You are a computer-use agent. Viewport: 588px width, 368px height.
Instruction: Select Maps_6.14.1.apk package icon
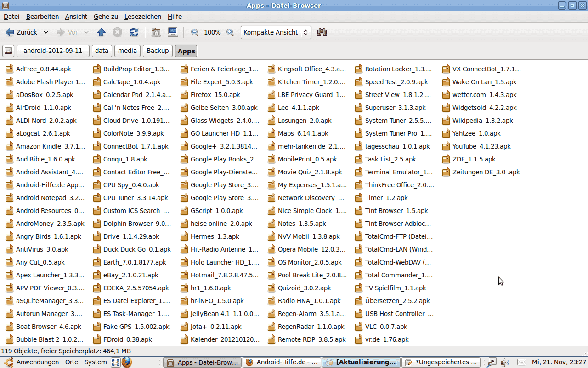click(x=271, y=133)
